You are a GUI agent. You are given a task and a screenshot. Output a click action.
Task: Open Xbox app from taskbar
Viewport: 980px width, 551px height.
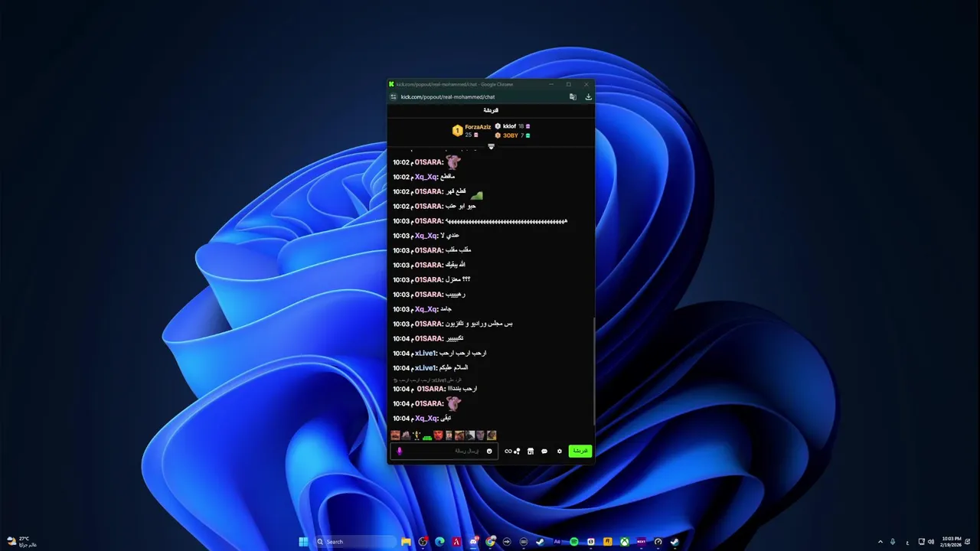[x=625, y=542]
